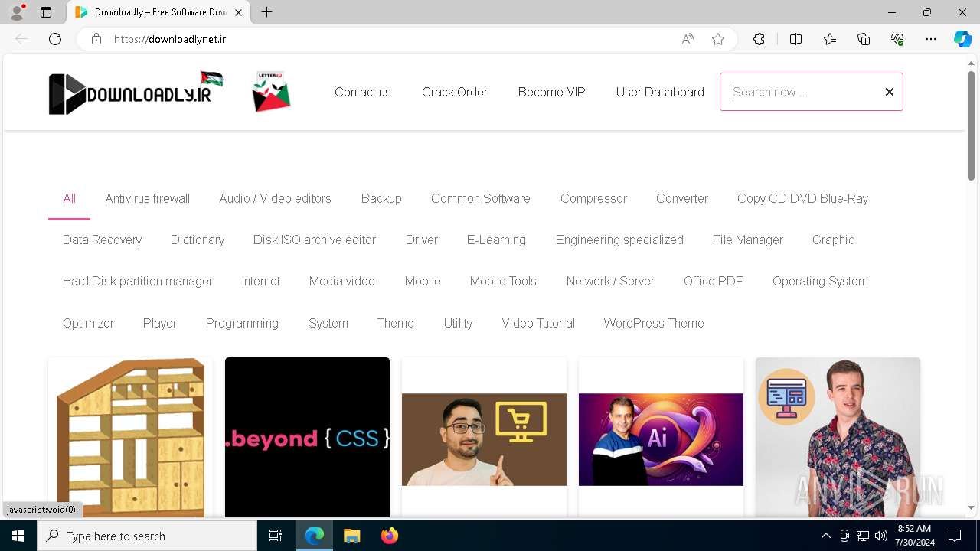
Task: Show Disk ISO archive editor category
Action: 315,240
